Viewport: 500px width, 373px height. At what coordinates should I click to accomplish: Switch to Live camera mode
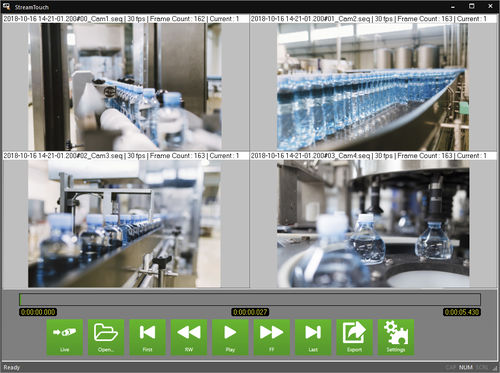(x=65, y=337)
